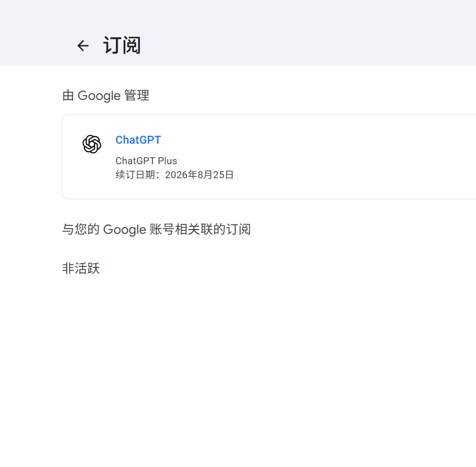Click renewal date 续订日期：2026年8月25日

coord(174,174)
